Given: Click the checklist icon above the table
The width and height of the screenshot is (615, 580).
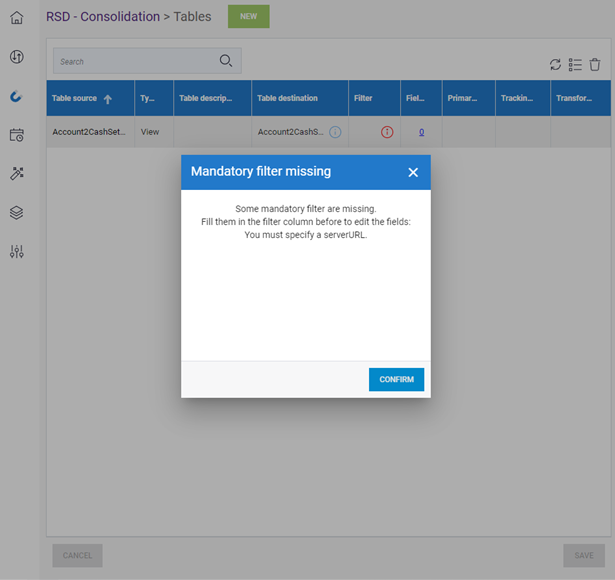Looking at the screenshot, I should [x=575, y=65].
